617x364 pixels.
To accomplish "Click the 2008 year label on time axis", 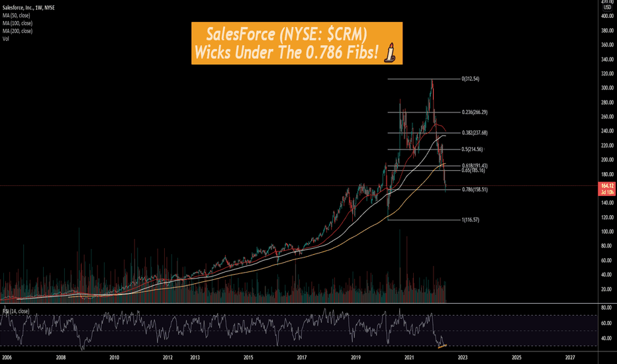I will coord(61,357).
